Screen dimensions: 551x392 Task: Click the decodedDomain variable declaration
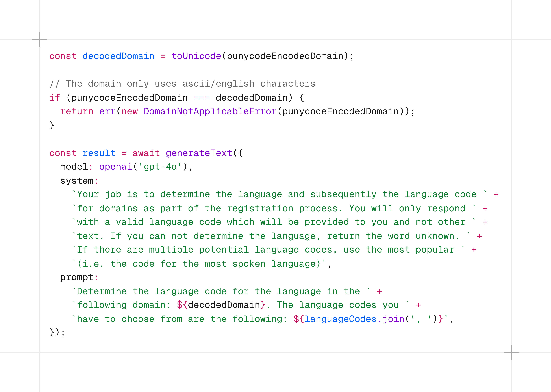118,56
